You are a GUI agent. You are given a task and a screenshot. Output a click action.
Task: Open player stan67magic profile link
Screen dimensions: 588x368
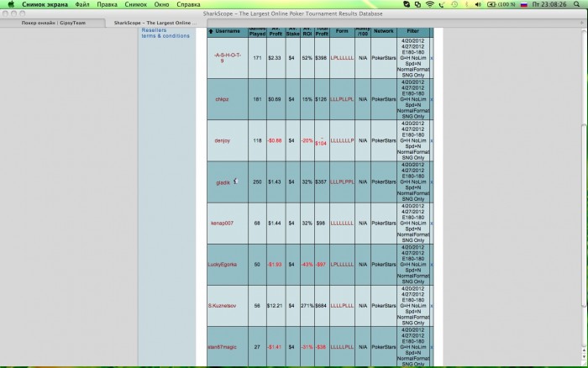[222, 347]
